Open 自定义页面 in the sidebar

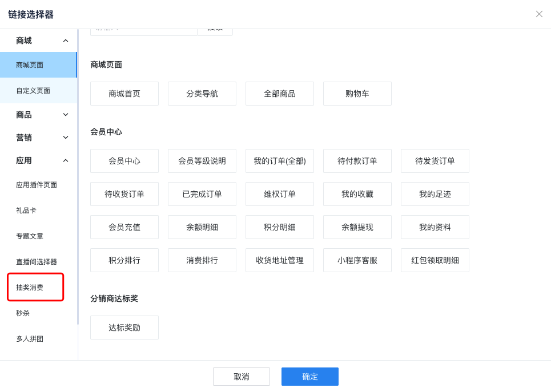[x=38, y=91]
